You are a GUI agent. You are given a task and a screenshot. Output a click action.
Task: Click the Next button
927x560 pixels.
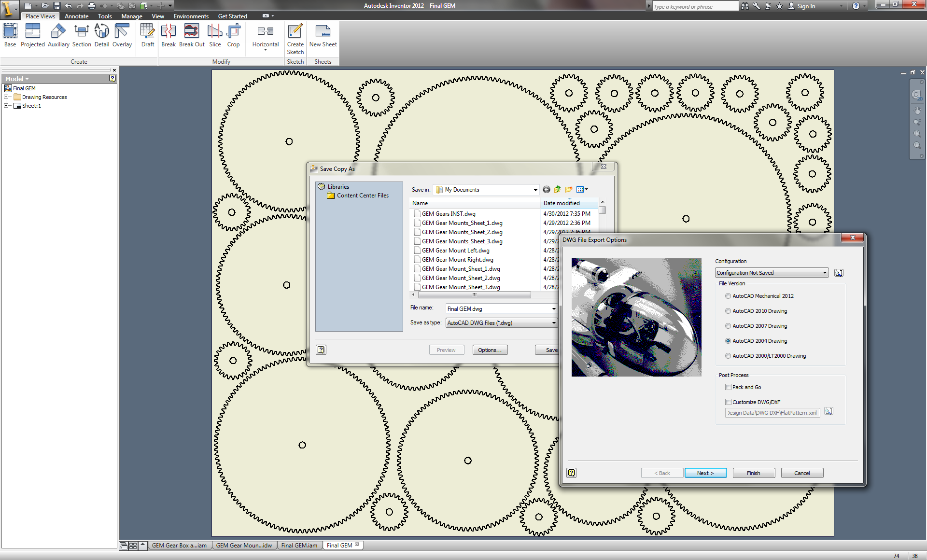[705, 473]
